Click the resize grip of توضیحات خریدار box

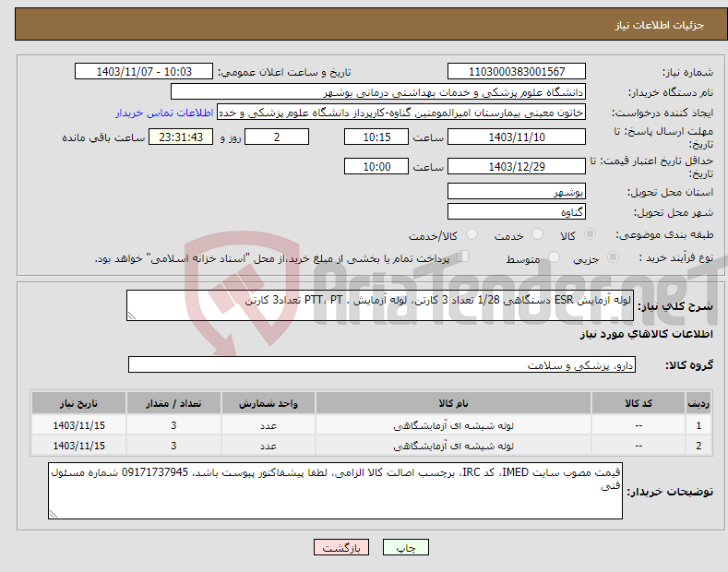(x=54, y=514)
